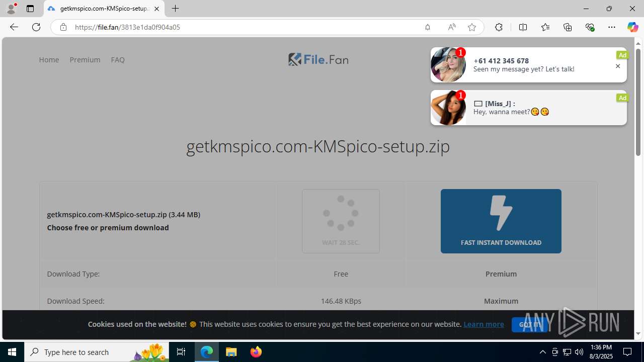
Task: Open the Copilot icon
Action: 632,27
